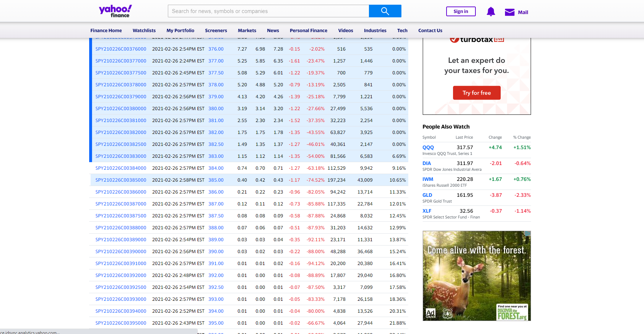Click strike price 389.00
Image resolution: width=644 pixels, height=334 pixels.
[x=216, y=240]
